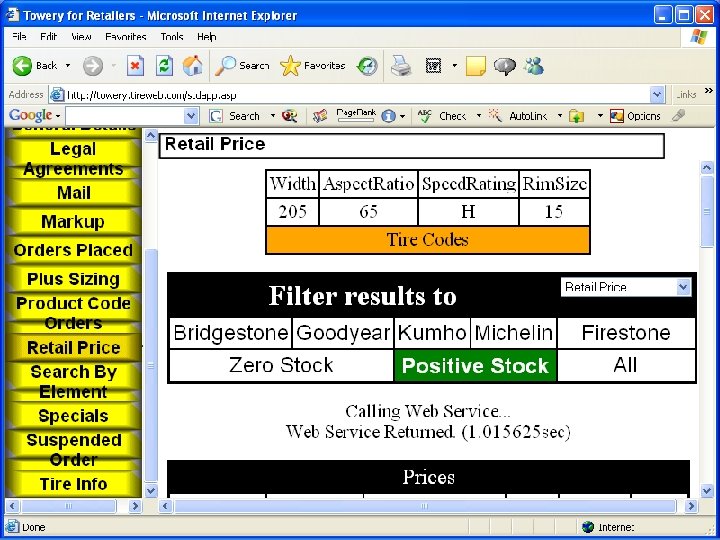Click the main page vertical scrollbar thumb
This screenshot has width=720, height=540.
point(707,211)
